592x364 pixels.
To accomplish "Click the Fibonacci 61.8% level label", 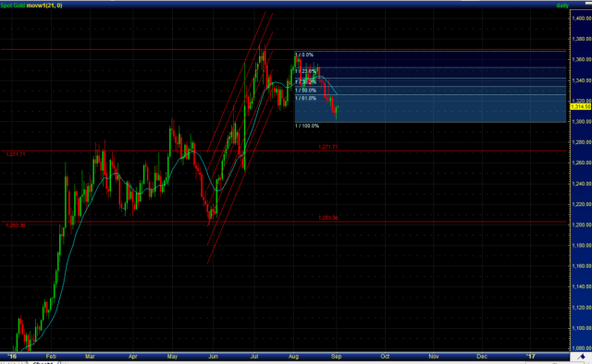I will tap(306, 99).
